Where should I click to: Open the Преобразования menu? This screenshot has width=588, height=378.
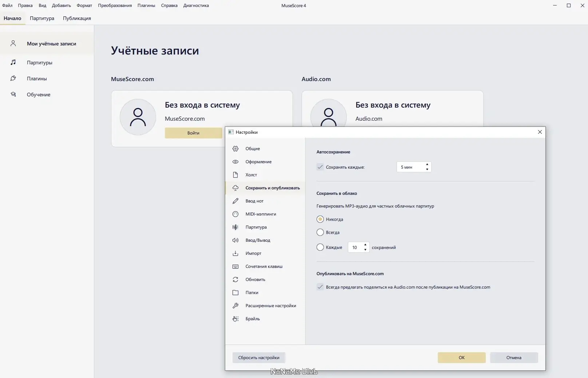115,5
